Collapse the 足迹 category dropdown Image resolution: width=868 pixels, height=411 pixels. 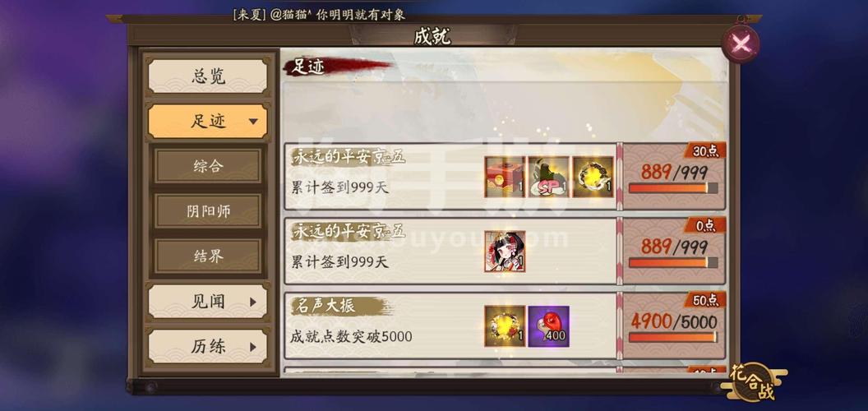click(208, 122)
